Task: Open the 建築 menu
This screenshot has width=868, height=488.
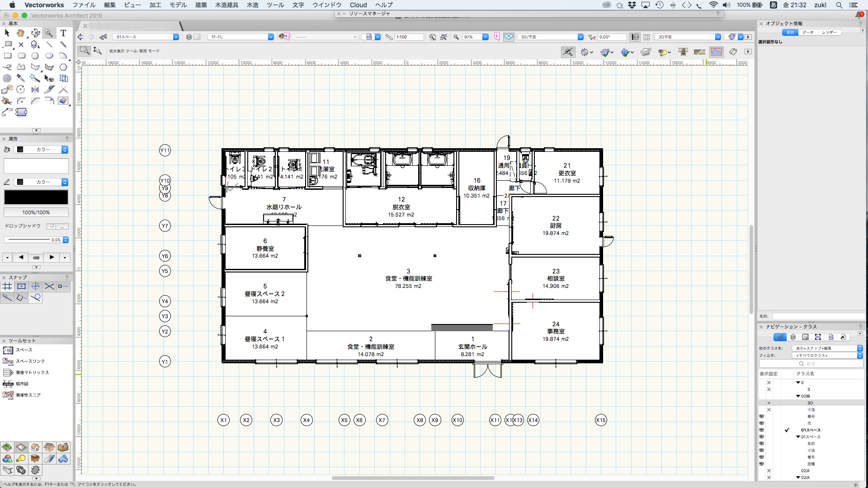Action: 201,5
